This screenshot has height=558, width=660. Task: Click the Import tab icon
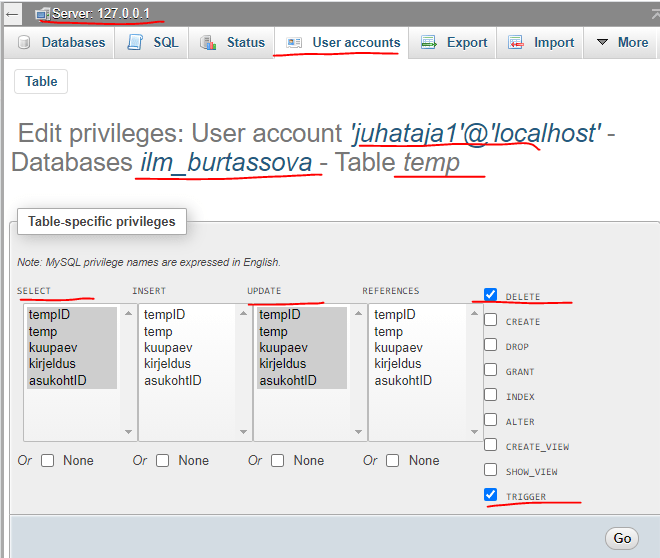click(x=516, y=43)
